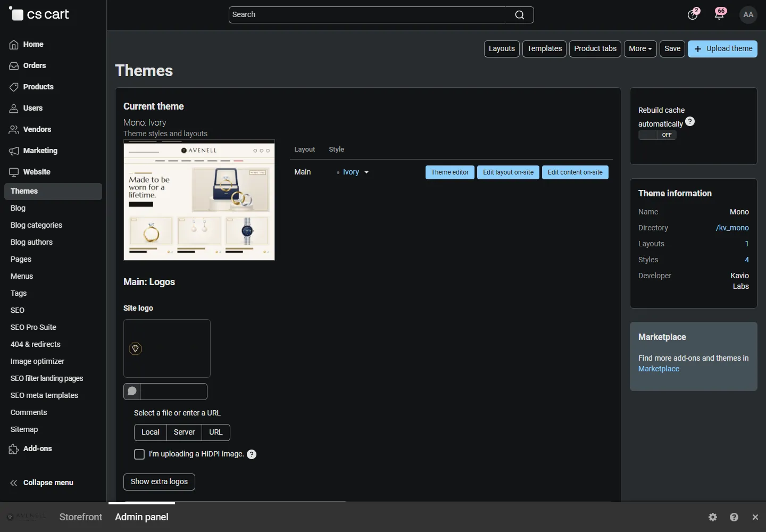Switch to the Admin panel tab
Screen dimensions: 766x532
click(x=141, y=517)
